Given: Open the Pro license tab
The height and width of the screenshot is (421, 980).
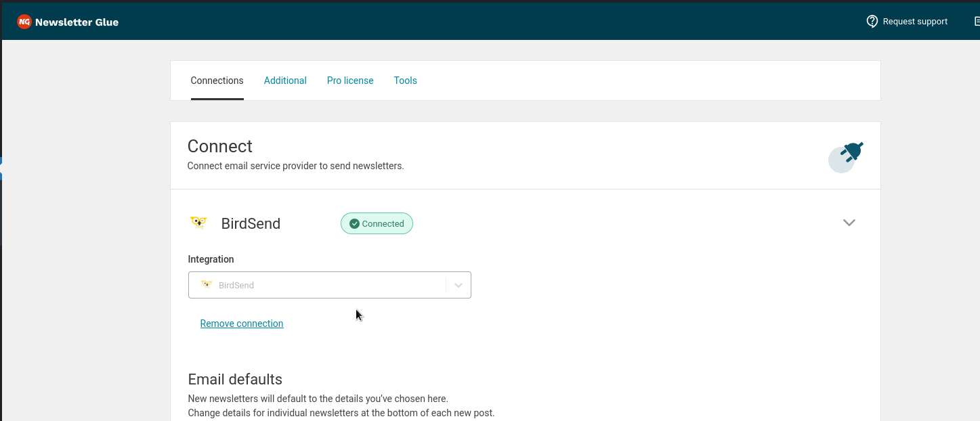Looking at the screenshot, I should (350, 81).
